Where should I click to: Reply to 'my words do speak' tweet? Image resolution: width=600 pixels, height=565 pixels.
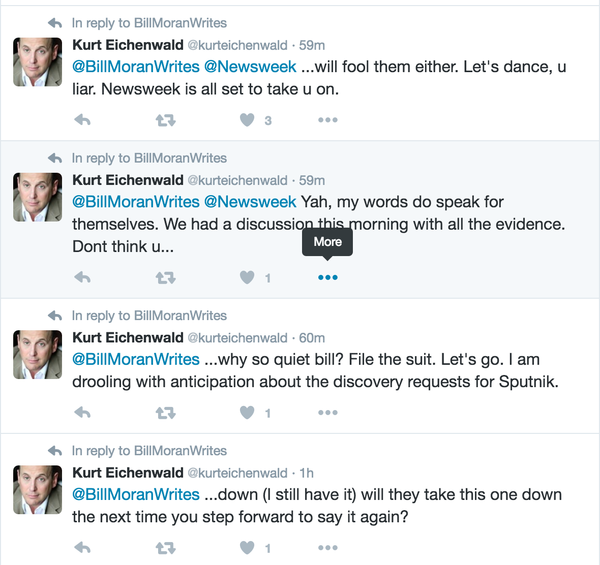point(82,277)
